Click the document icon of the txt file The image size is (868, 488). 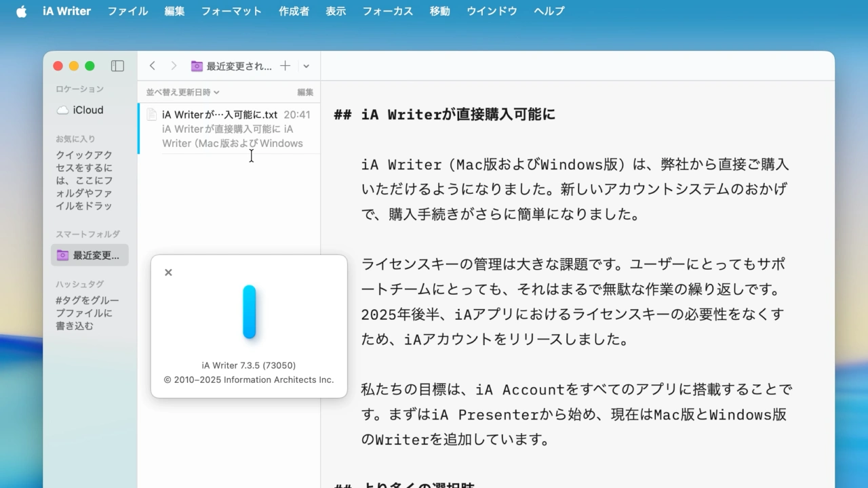tap(151, 115)
